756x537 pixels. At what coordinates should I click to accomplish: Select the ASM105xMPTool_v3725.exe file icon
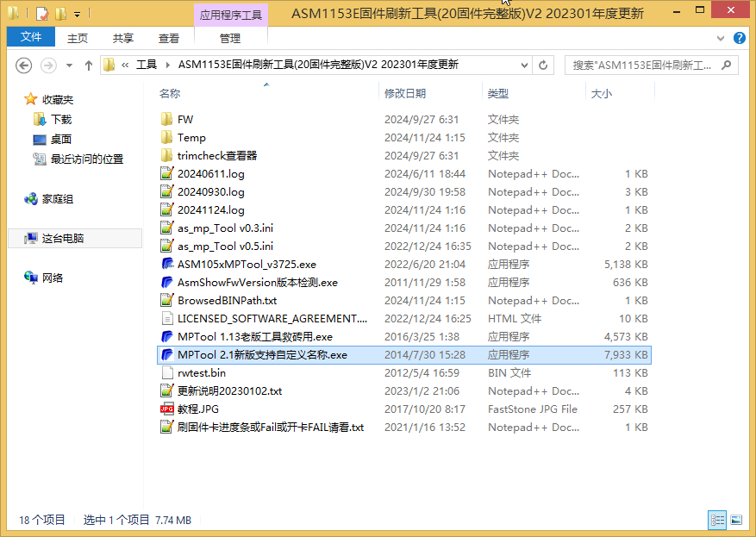click(167, 265)
